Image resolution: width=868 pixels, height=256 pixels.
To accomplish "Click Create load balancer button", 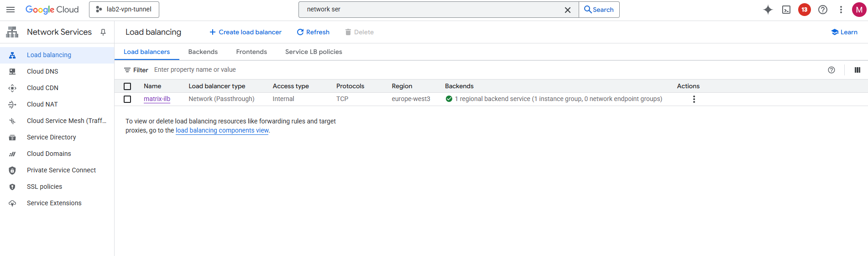I will coord(246,32).
